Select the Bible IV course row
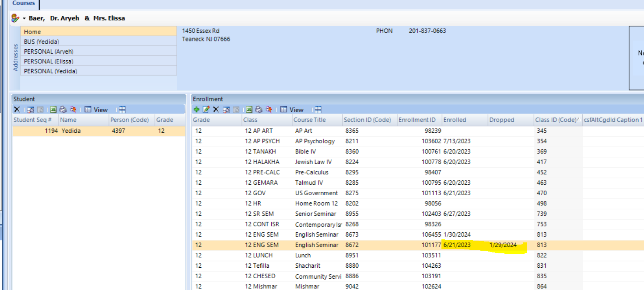Image resolution: width=644 pixels, height=290 pixels. [x=418, y=152]
